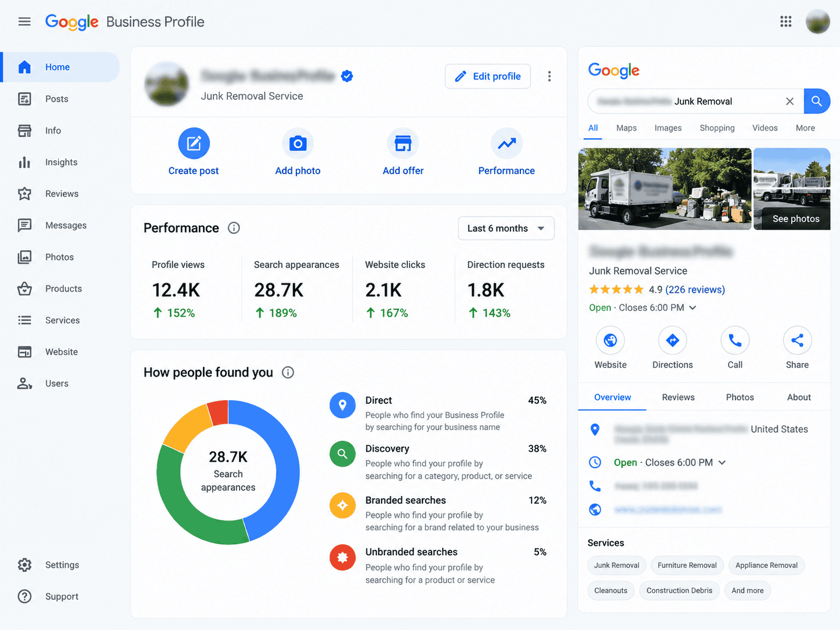Viewport: 840px width, 630px height.
Task: Expand hours next to Closes 6:00 PM under the star rating
Action: (693, 307)
